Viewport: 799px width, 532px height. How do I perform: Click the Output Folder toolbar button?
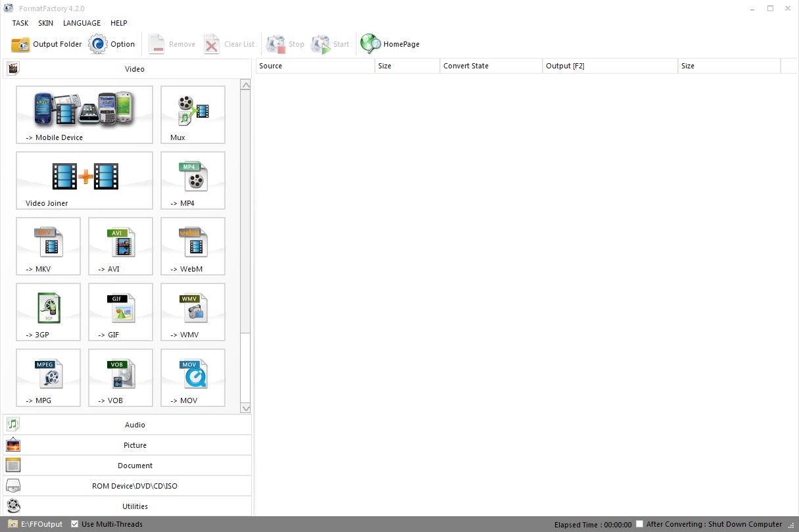(x=47, y=44)
